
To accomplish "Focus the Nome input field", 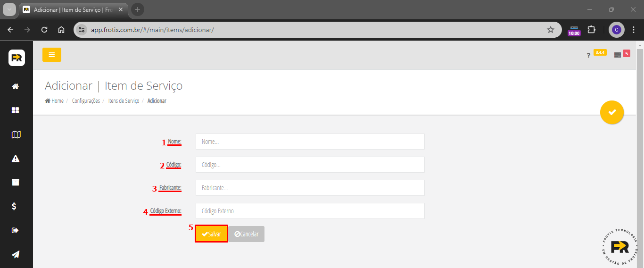I will (x=310, y=142).
